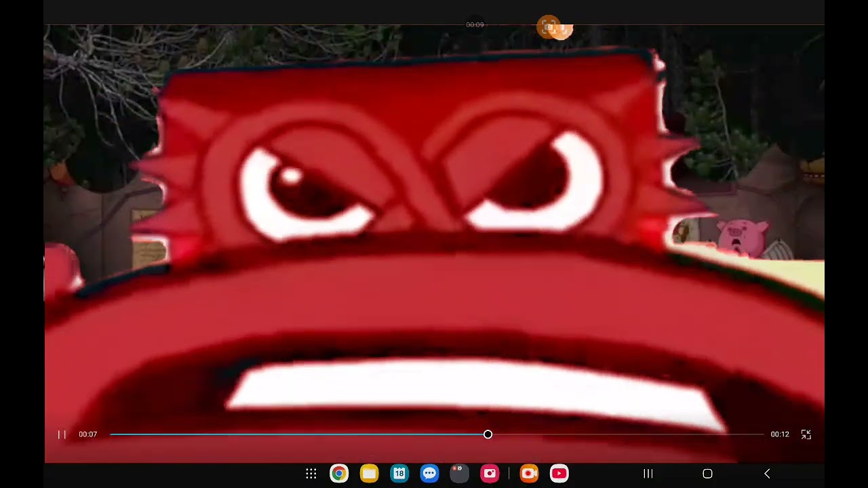This screenshot has width=868, height=488.
Task: Open the yellow My Files app
Action: [x=369, y=474]
